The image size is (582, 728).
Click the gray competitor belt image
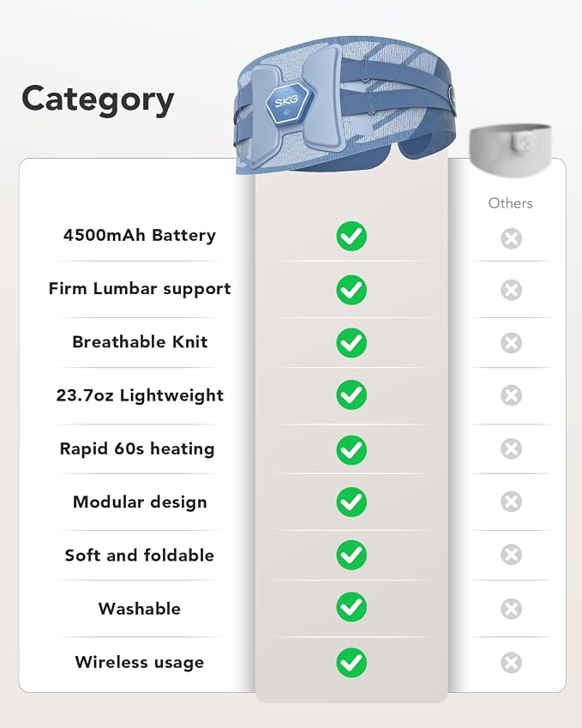[x=511, y=149]
